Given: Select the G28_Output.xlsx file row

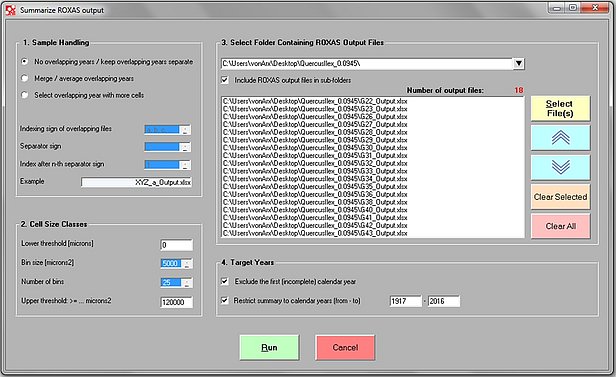Looking at the screenshot, I should coord(315,132).
